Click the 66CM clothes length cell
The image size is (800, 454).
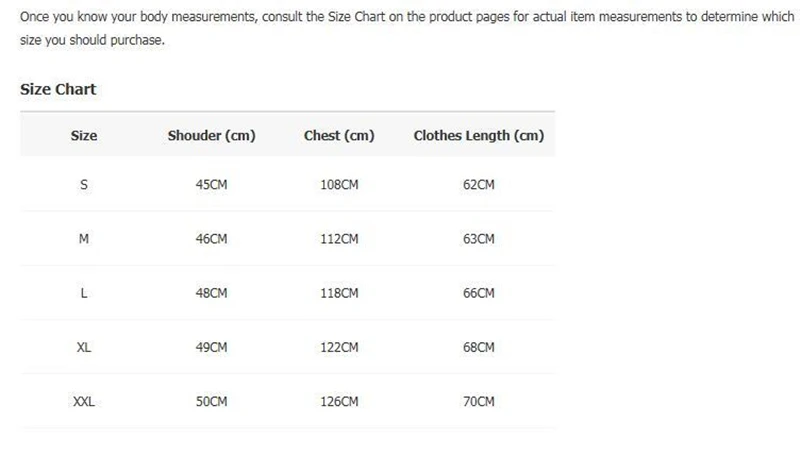(x=479, y=293)
